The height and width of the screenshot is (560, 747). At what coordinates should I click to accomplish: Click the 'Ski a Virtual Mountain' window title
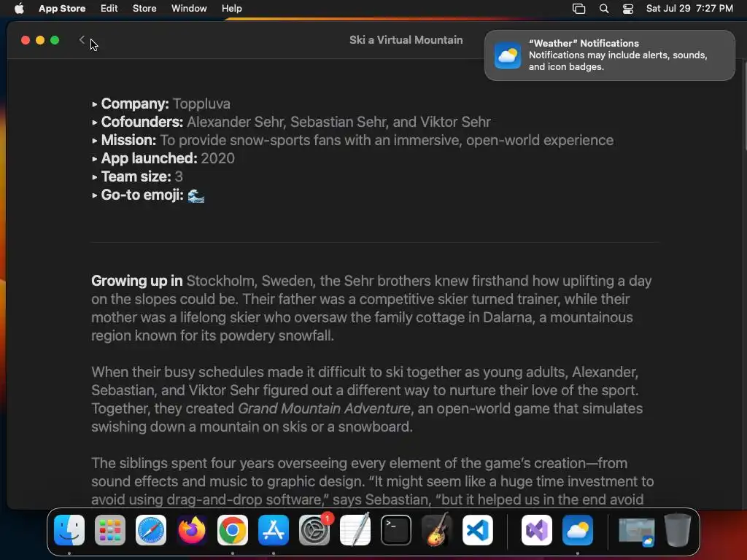406,40
